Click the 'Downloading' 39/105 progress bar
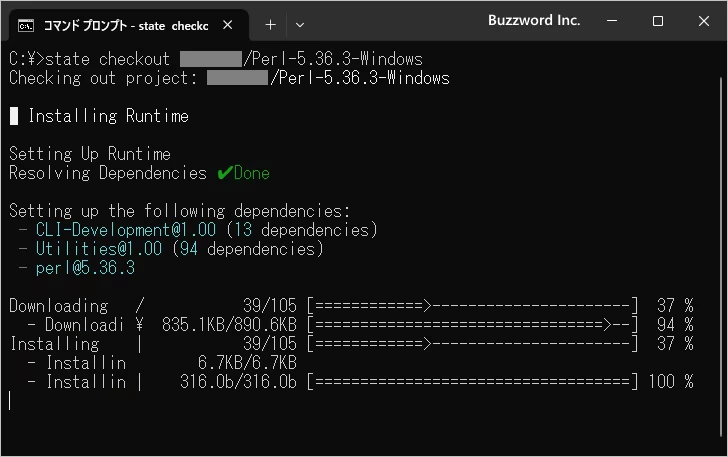The width and height of the screenshot is (728, 457). coord(473,306)
